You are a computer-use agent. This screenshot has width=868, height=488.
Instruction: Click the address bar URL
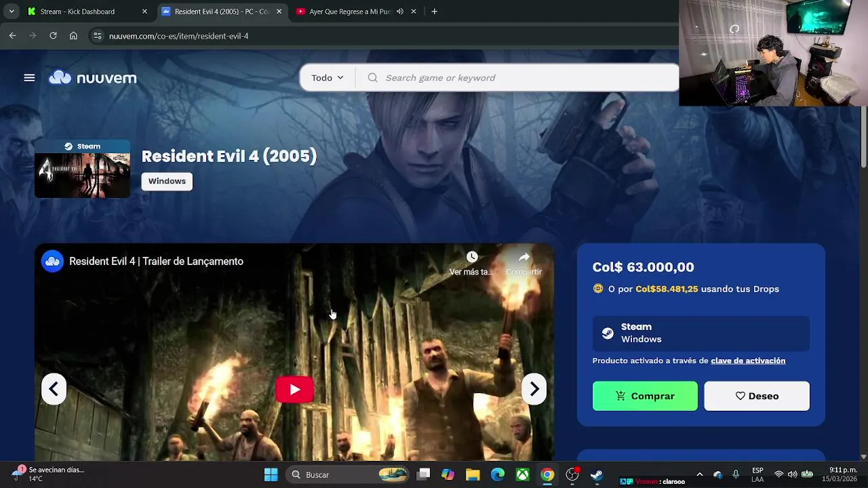coord(179,36)
